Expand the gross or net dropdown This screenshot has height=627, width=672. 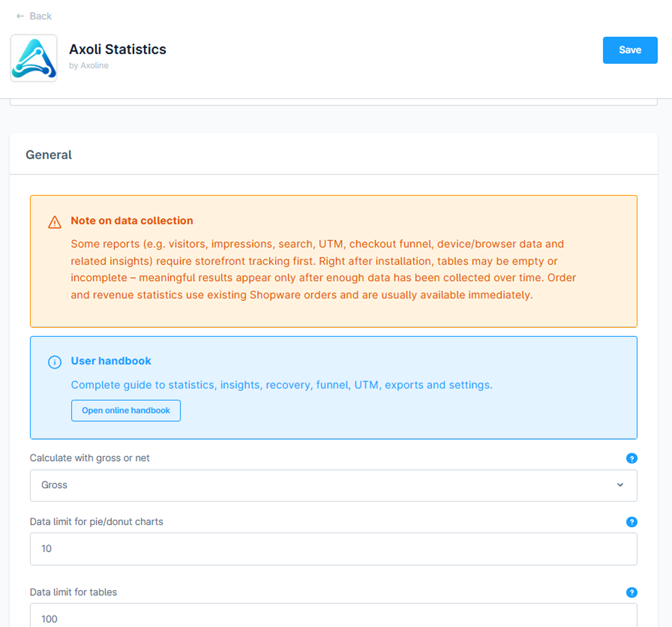(x=333, y=485)
